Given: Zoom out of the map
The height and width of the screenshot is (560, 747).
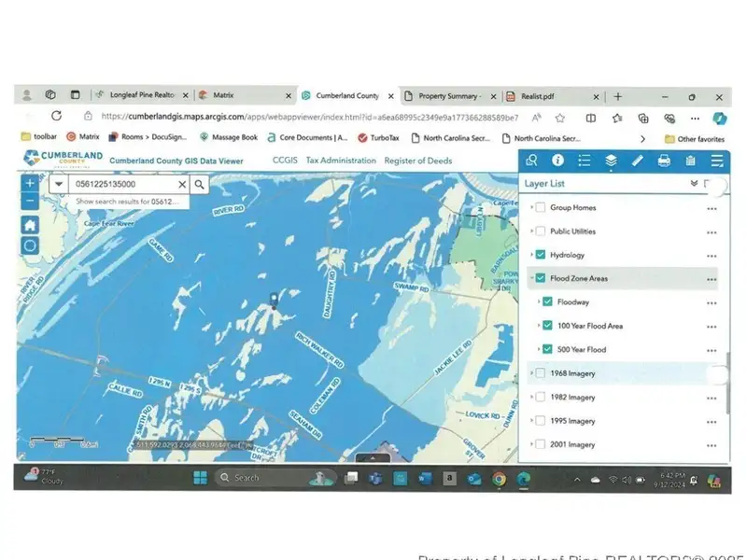Looking at the screenshot, I should 30,201.
